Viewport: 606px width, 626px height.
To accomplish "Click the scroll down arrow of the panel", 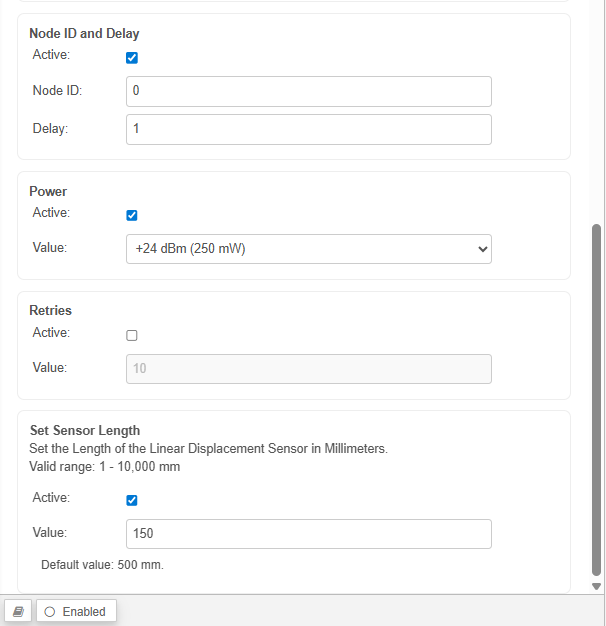I will coord(597,586).
